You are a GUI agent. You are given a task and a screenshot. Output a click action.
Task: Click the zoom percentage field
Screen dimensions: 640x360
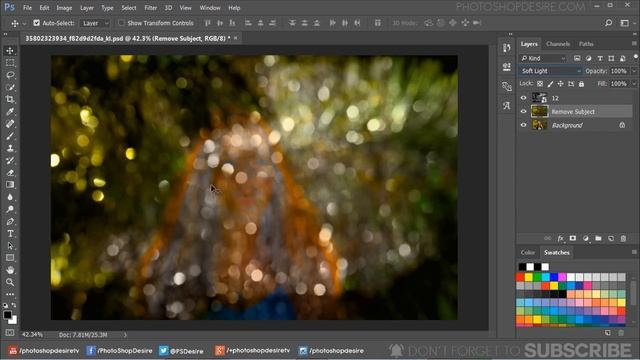pyautogui.click(x=32, y=335)
